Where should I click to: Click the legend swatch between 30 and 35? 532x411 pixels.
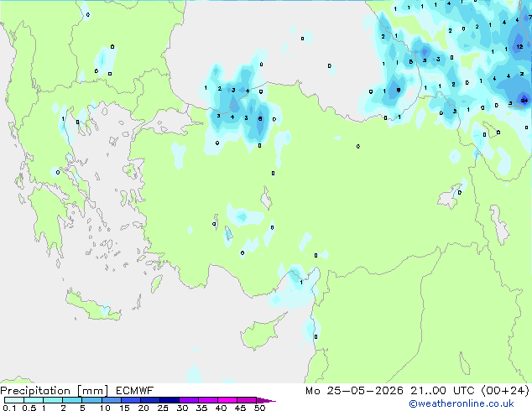pos(188,400)
